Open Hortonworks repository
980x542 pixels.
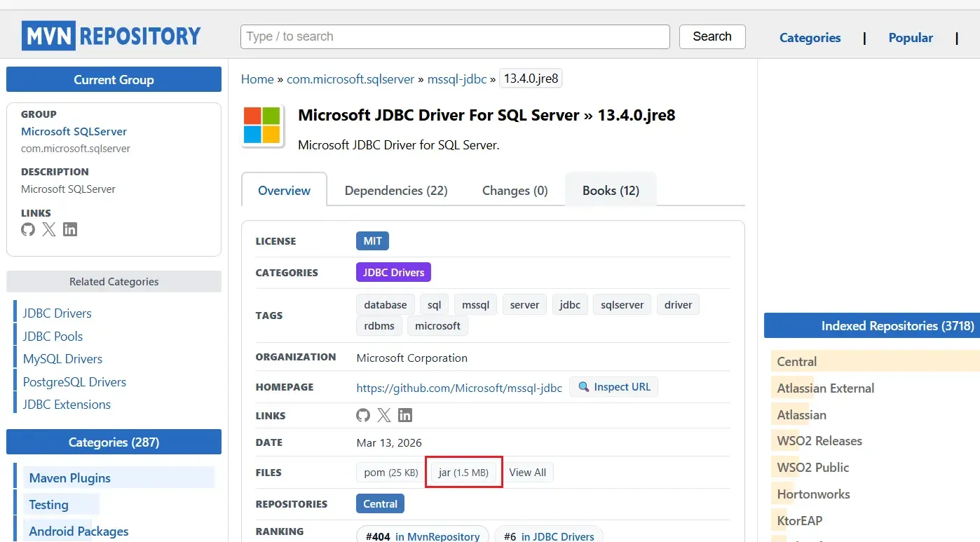814,494
